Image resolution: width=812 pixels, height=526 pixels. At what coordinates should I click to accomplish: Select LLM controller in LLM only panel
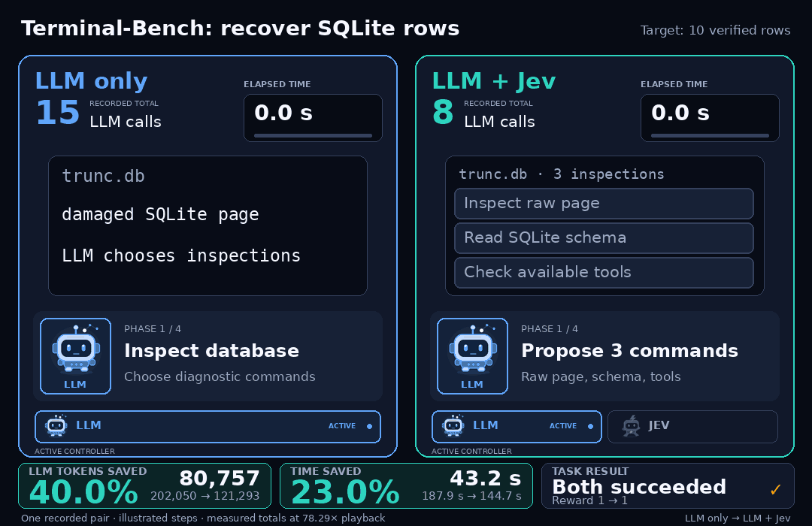tap(208, 427)
